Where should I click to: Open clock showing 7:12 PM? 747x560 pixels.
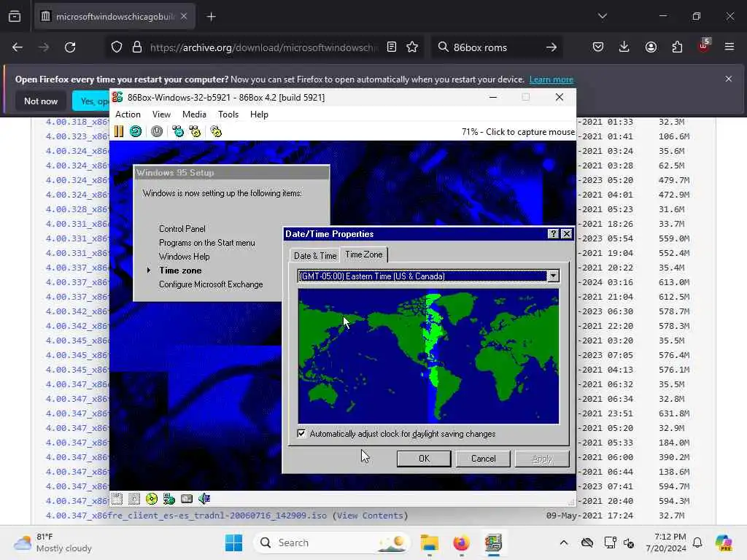pos(666,542)
